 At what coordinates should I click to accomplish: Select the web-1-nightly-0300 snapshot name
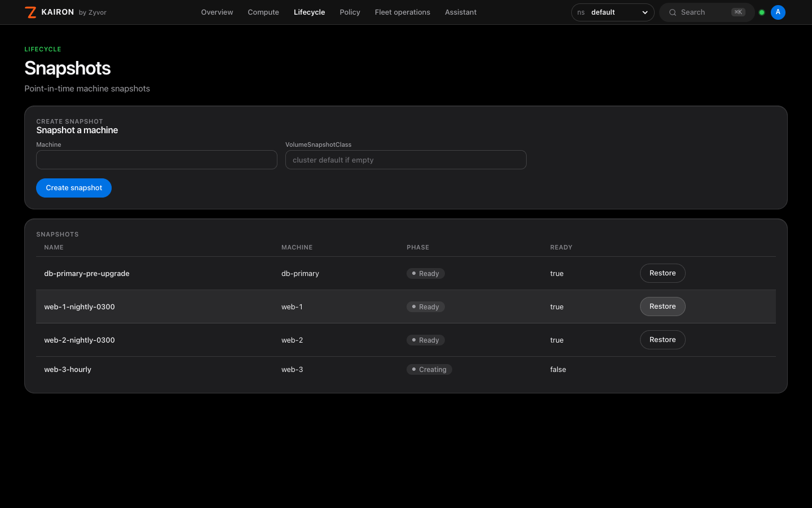point(80,307)
